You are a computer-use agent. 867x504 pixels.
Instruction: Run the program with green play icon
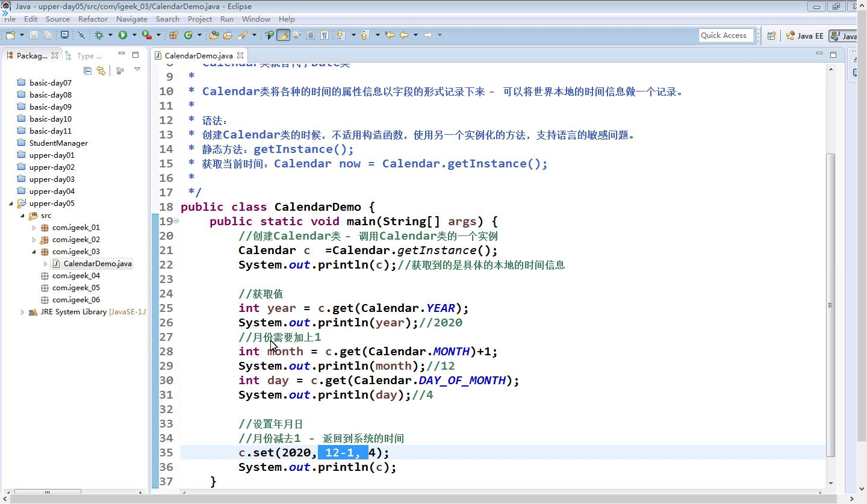[x=123, y=36]
